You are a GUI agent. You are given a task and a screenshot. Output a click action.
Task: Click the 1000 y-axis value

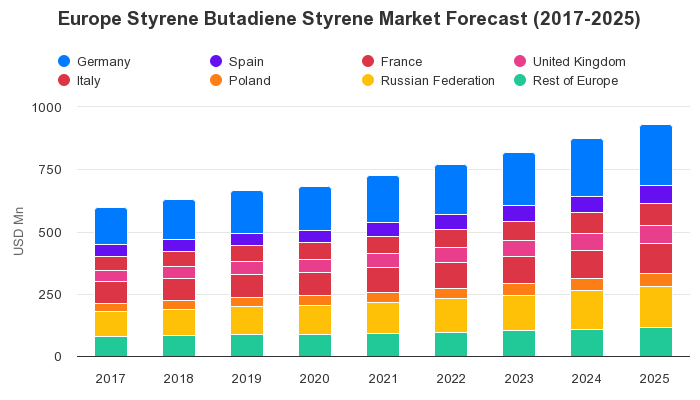46,108
